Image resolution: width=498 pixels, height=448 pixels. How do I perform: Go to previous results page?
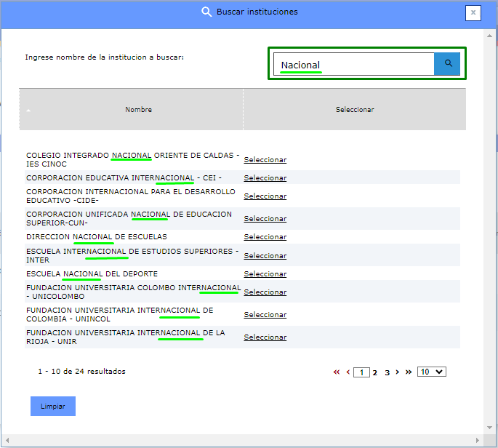(348, 372)
